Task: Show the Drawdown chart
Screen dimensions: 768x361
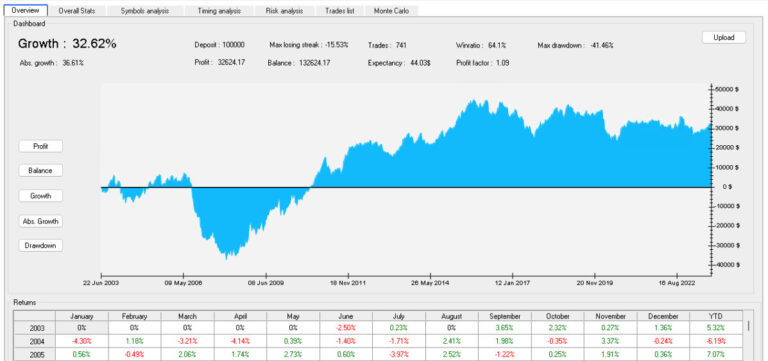Action: (x=41, y=245)
